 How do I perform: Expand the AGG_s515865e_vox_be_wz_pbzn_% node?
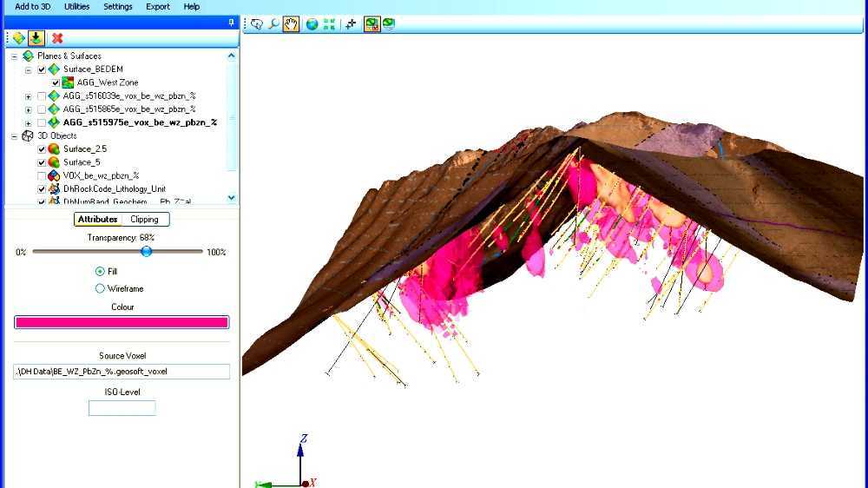[29, 109]
